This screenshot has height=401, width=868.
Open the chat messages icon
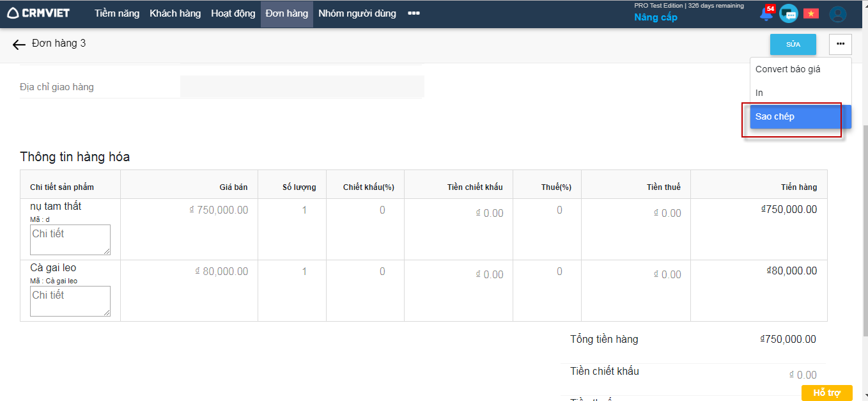[x=788, y=13]
